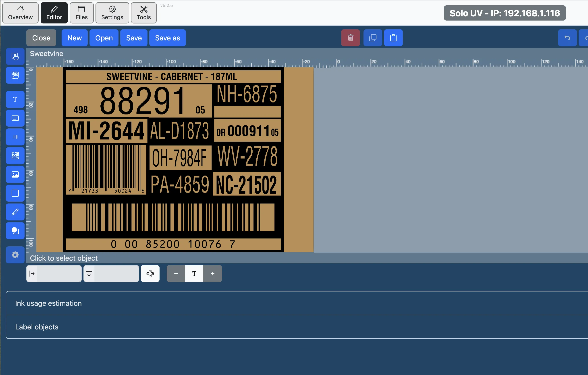Focus the horizontal position input field
The height and width of the screenshot is (375, 588).
pyautogui.click(x=59, y=274)
